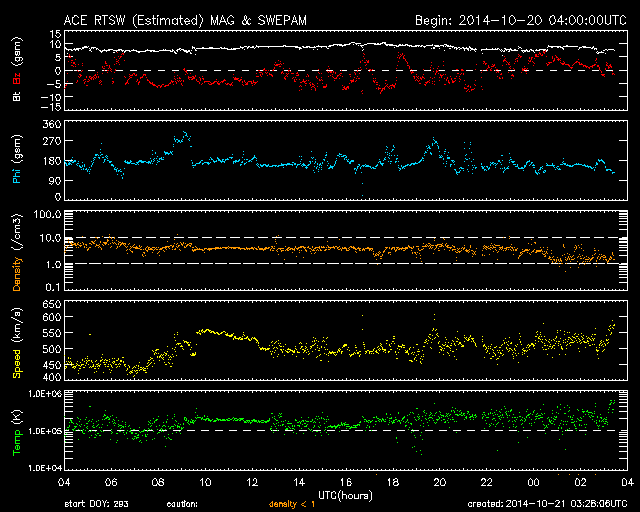Image resolution: width=640 pixels, height=512 pixels.
Task: Click the '1.0E+05' tick on the Temp axis
Action: (x=45, y=431)
